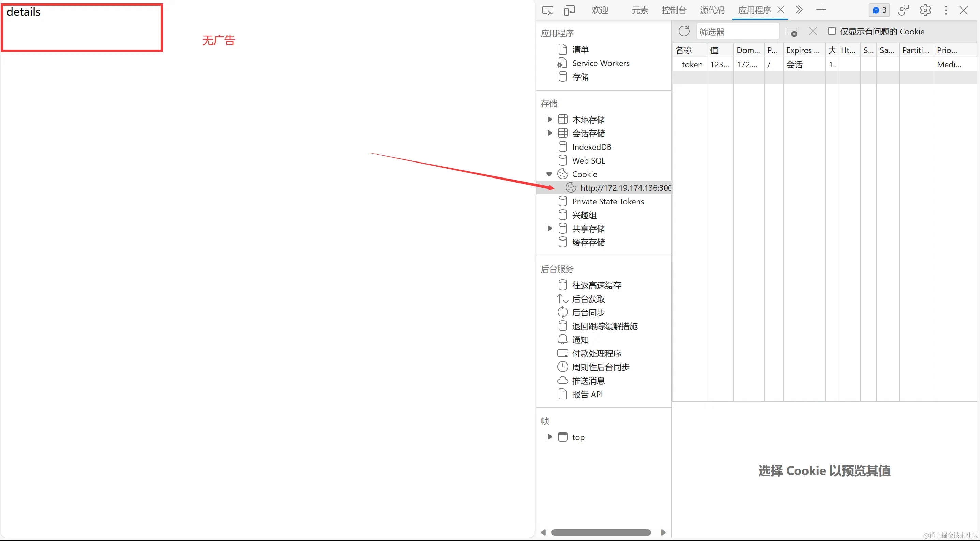Select the token cookie row
The height and width of the screenshot is (541, 980).
[x=692, y=65]
